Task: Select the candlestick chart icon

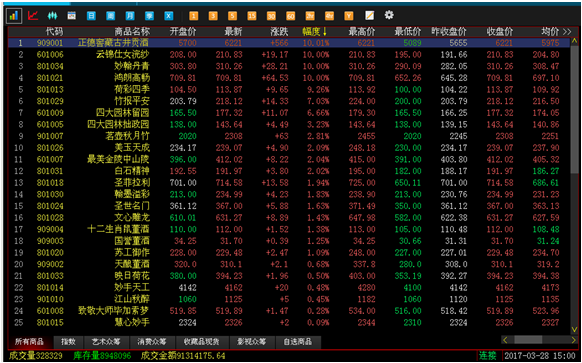Action: click(x=52, y=16)
